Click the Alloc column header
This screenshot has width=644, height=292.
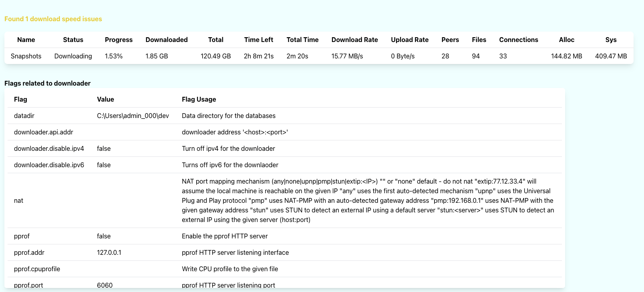567,40
